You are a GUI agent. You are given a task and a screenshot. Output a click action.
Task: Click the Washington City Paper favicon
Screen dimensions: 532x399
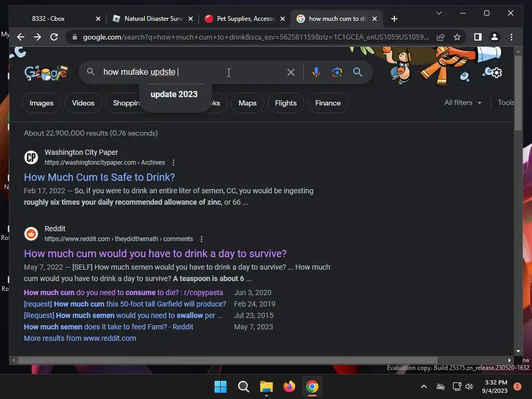tap(31, 157)
